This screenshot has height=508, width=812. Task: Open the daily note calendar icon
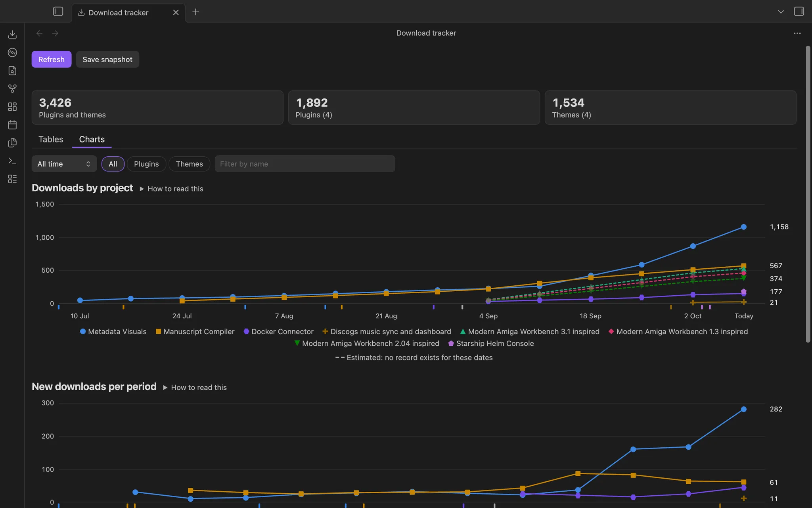tap(12, 125)
